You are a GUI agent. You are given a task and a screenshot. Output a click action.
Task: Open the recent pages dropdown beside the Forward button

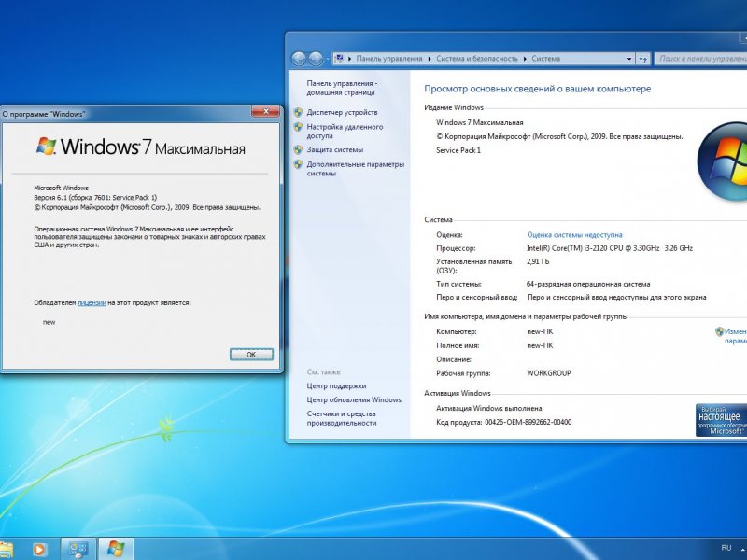click(328, 59)
